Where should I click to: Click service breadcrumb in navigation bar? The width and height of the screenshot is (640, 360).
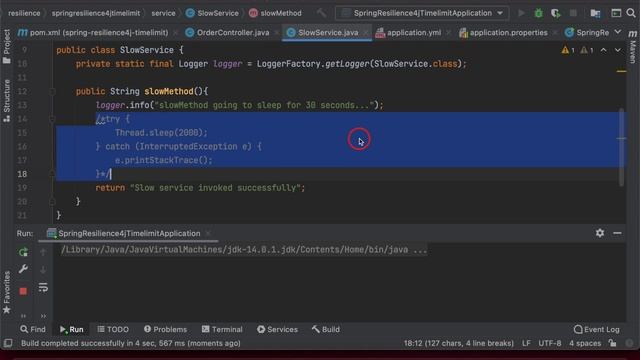[x=163, y=13]
